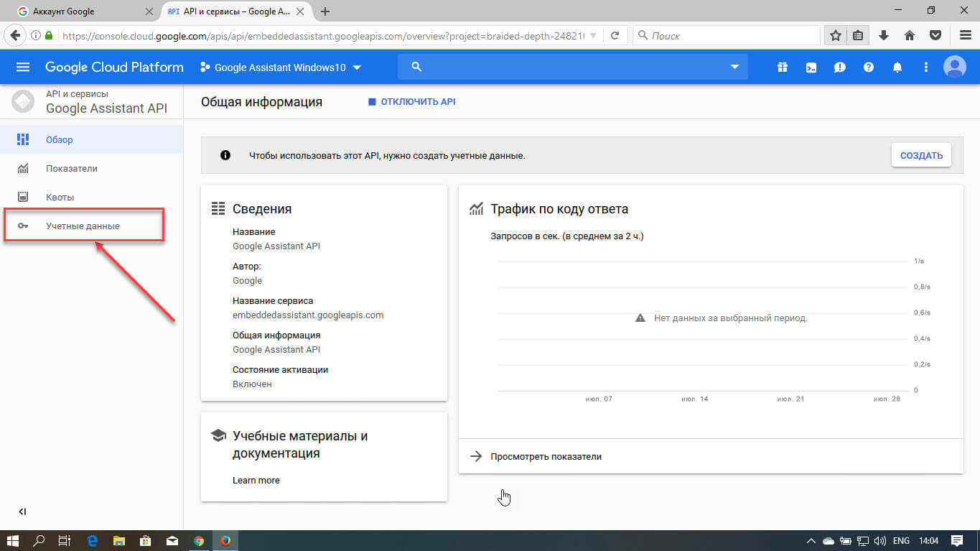Screen dimensions: 980x551
Task: Activate Cloud Shell terminal icon
Action: pyautogui.click(x=811, y=67)
